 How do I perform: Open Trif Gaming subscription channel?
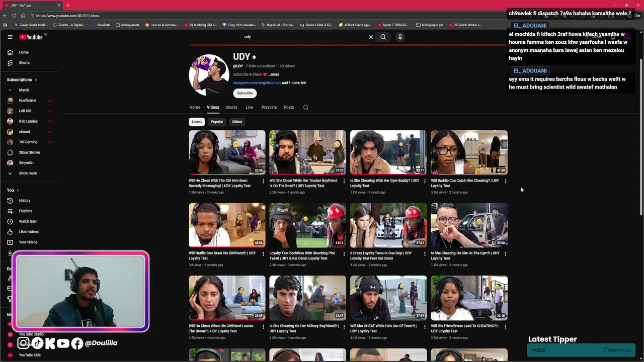[x=28, y=142]
